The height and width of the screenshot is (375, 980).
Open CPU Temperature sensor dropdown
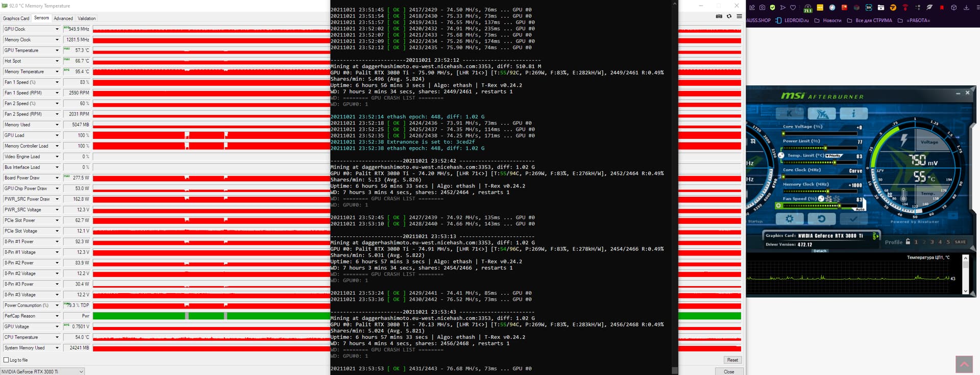pyautogui.click(x=57, y=337)
